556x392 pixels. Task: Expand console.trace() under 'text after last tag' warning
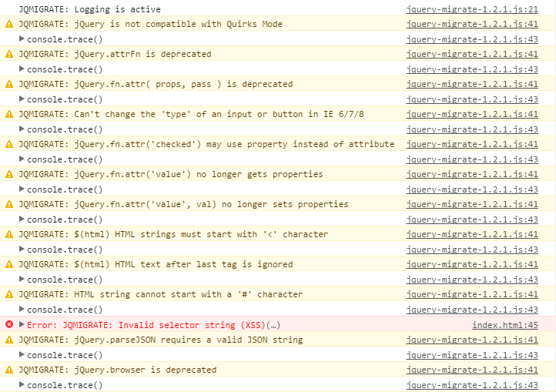click(x=22, y=280)
